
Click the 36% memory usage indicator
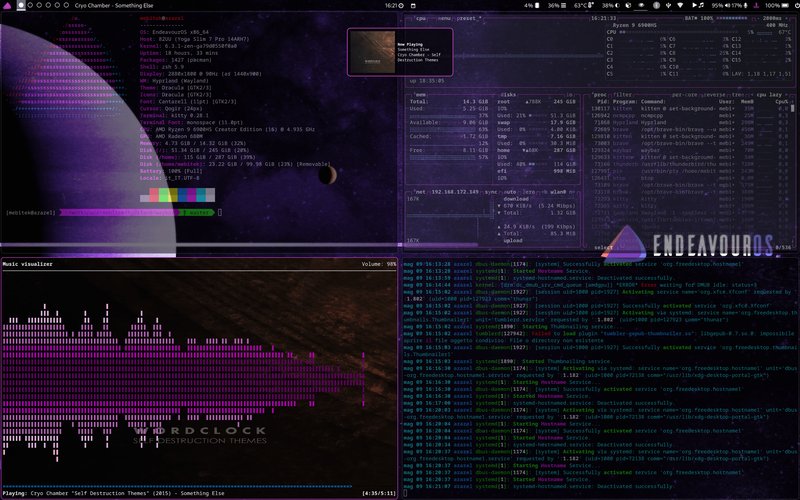[x=557, y=6]
